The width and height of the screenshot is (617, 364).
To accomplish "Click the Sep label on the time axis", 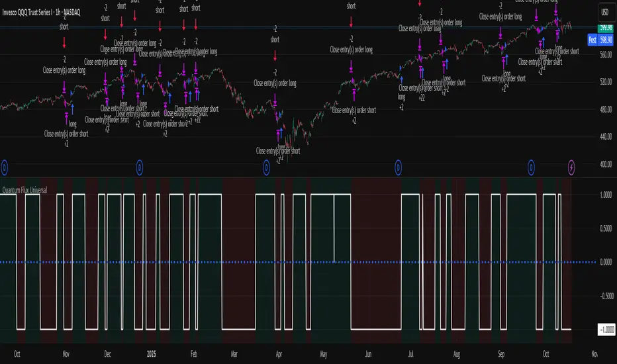I will coord(501,354).
